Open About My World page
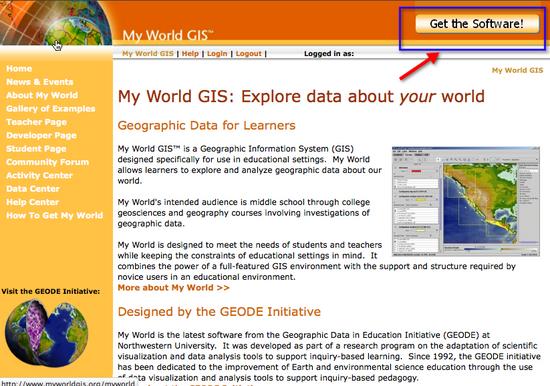Screen dimensions: 550x386 (x=42, y=95)
